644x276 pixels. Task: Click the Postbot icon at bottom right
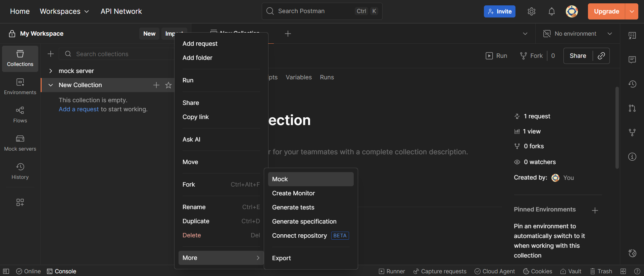pos(632,253)
